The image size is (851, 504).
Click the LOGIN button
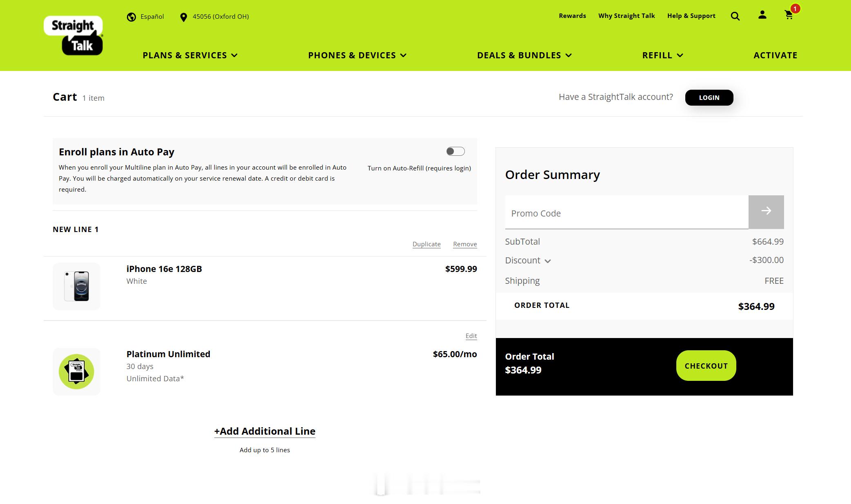pos(709,97)
